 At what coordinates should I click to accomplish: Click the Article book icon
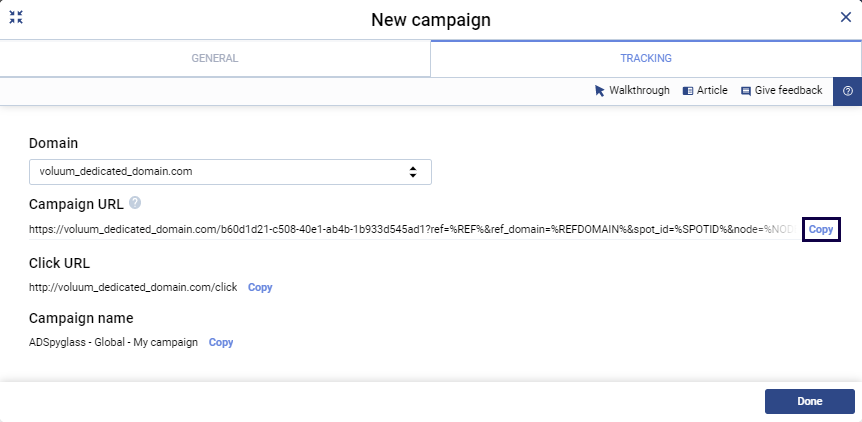tap(688, 91)
